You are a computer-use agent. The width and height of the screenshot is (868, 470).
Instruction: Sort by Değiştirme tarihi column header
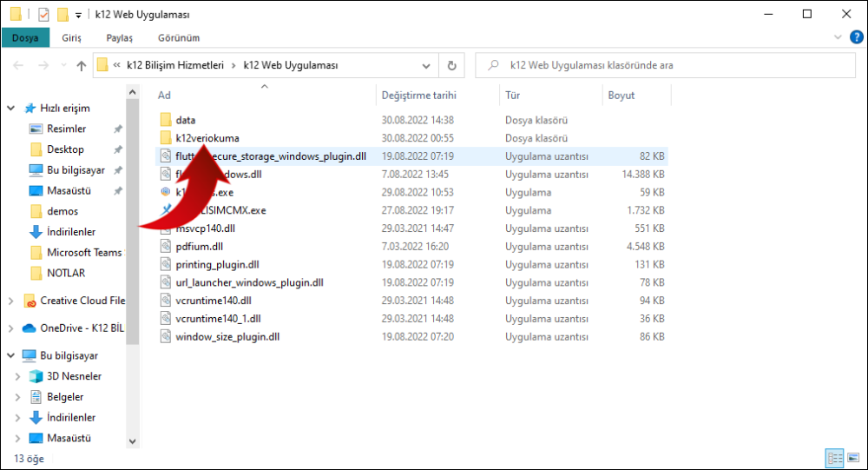point(419,96)
